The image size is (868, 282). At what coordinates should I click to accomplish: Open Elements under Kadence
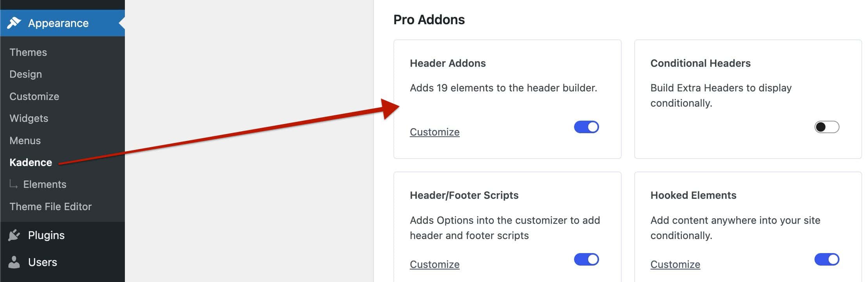[44, 184]
